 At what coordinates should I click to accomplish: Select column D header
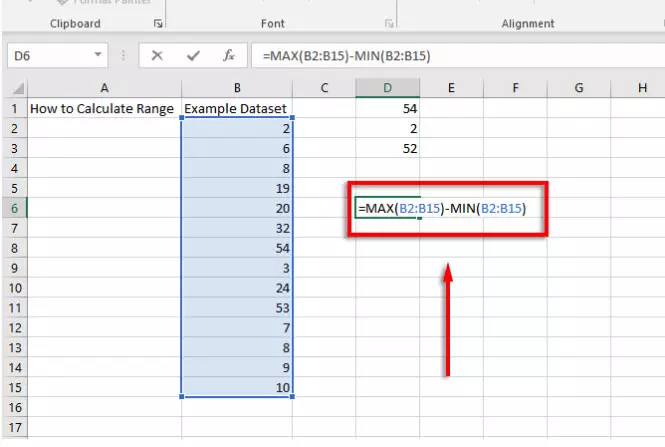coord(388,88)
